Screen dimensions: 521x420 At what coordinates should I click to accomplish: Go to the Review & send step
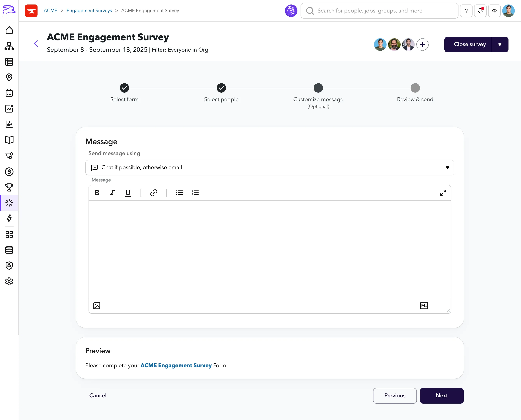point(415,88)
